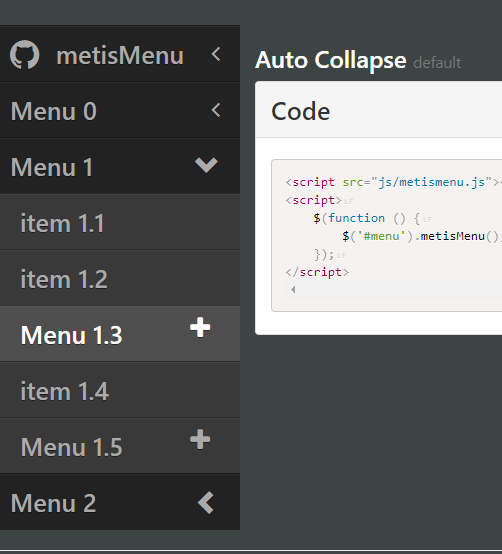
Task: Click the default subtitle text
Action: (x=437, y=63)
